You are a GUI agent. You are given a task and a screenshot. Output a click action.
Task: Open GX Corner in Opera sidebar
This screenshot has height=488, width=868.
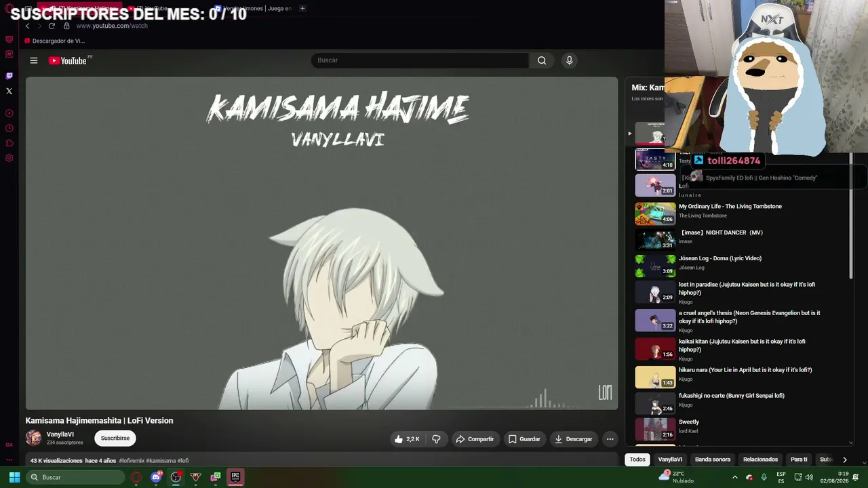[x=9, y=445]
